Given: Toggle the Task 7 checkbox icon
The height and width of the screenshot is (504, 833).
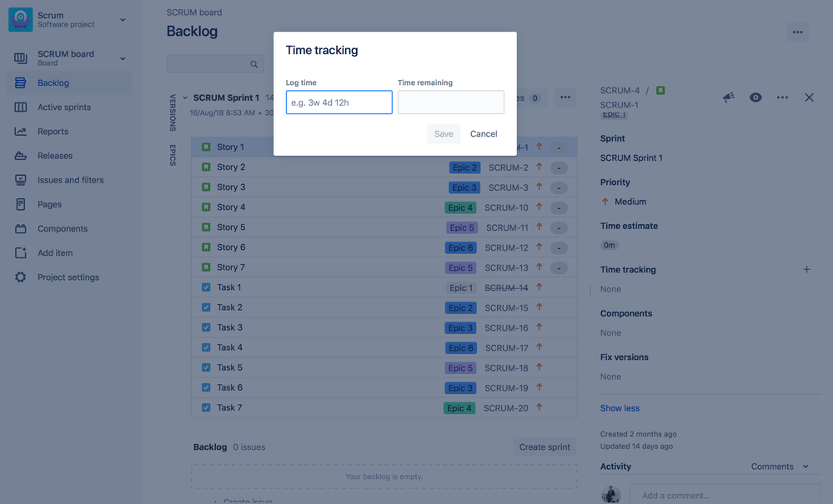Looking at the screenshot, I should click(x=206, y=407).
